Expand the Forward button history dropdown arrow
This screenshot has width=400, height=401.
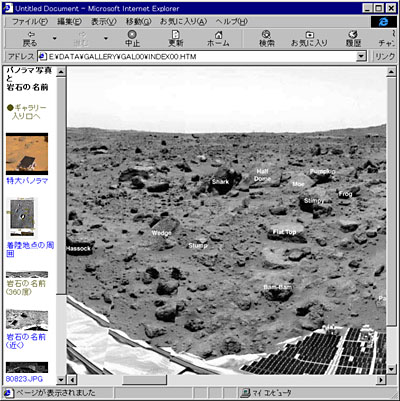[x=106, y=38]
